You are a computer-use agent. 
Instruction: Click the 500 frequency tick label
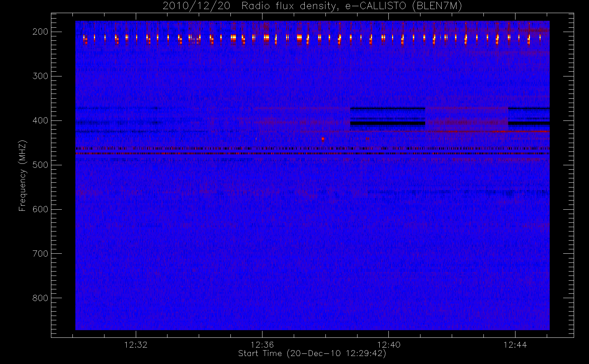[40, 165]
